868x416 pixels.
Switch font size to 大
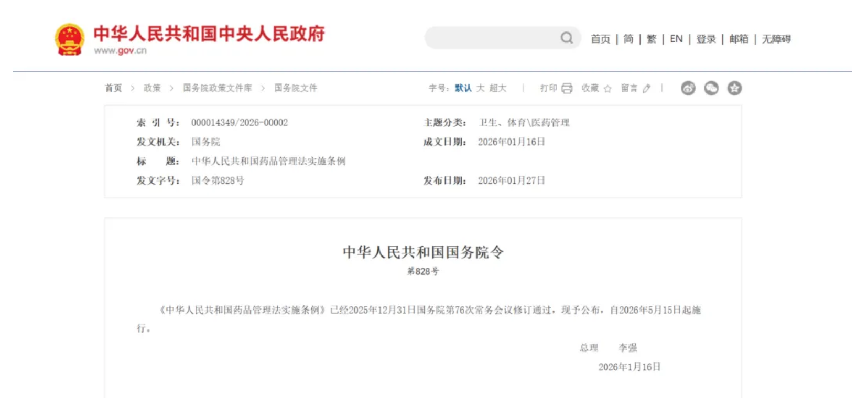(481, 88)
